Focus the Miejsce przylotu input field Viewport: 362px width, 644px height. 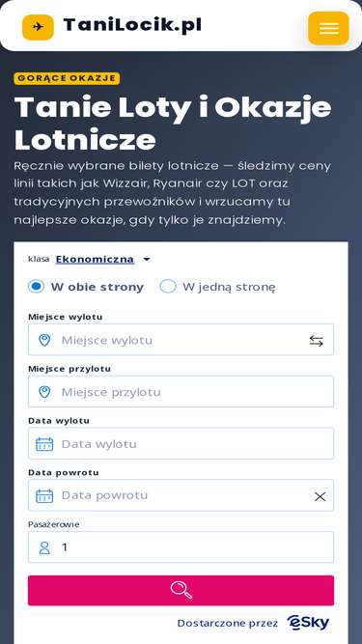[x=181, y=391]
